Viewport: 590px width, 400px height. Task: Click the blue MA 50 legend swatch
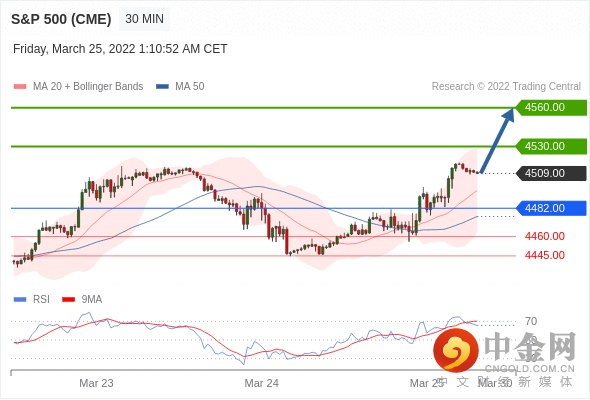click(x=162, y=87)
